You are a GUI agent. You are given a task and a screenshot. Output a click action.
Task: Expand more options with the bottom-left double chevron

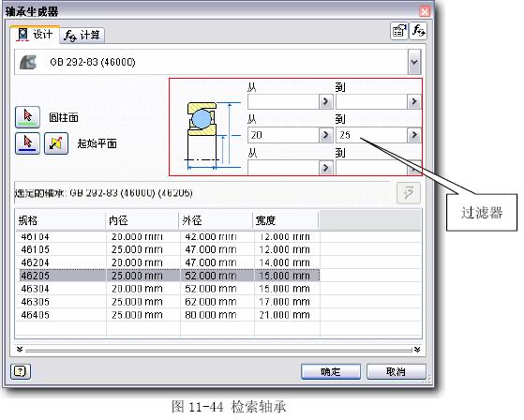pyautogui.click(x=20, y=349)
